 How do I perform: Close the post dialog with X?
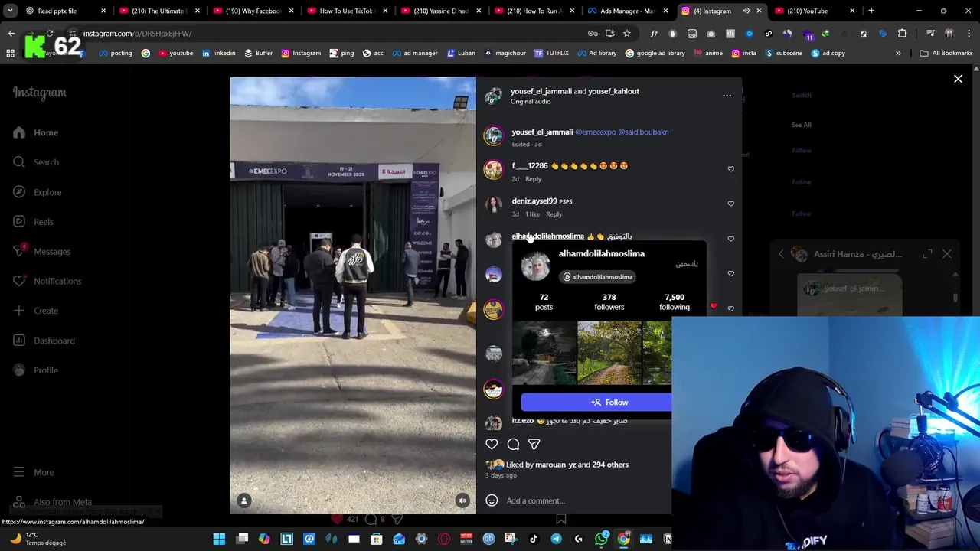(x=958, y=79)
